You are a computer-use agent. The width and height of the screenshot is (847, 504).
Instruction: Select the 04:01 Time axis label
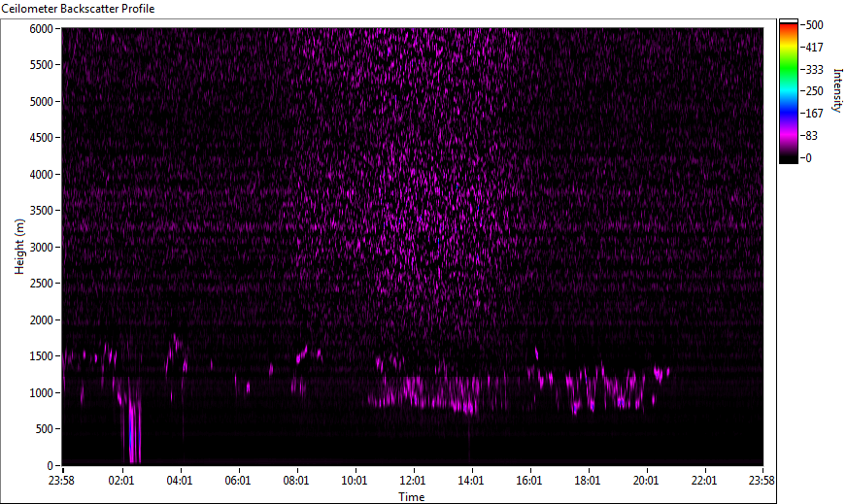180,481
